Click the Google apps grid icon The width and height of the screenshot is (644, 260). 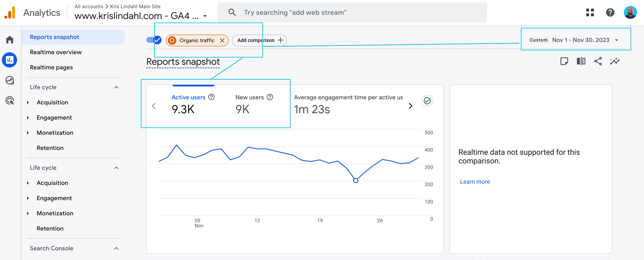pyautogui.click(x=590, y=13)
